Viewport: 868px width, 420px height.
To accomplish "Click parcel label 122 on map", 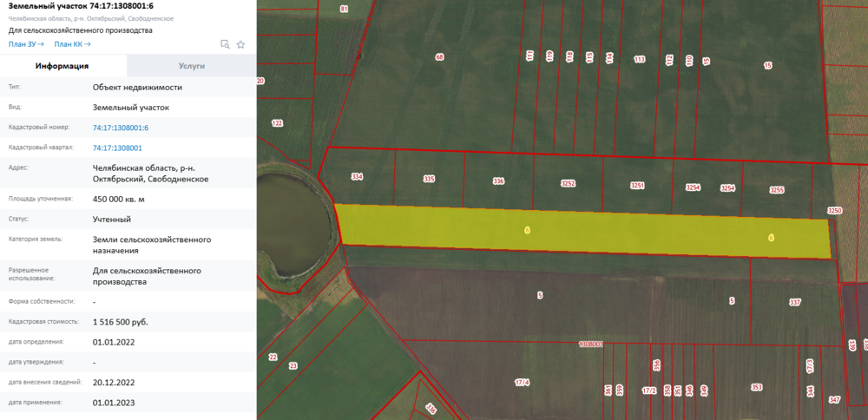I will [x=278, y=123].
